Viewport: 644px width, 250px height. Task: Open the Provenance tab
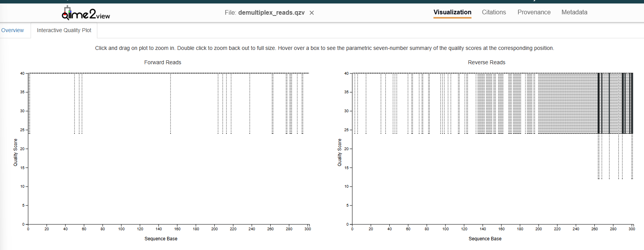pyautogui.click(x=534, y=12)
